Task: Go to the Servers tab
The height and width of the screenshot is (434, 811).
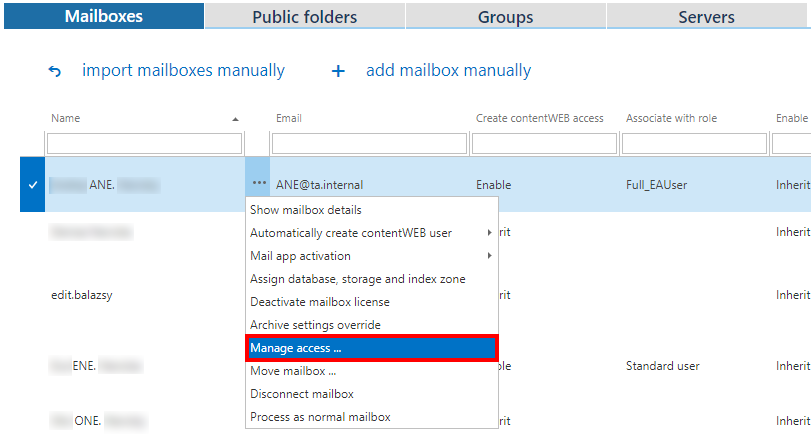Action: coord(706,17)
